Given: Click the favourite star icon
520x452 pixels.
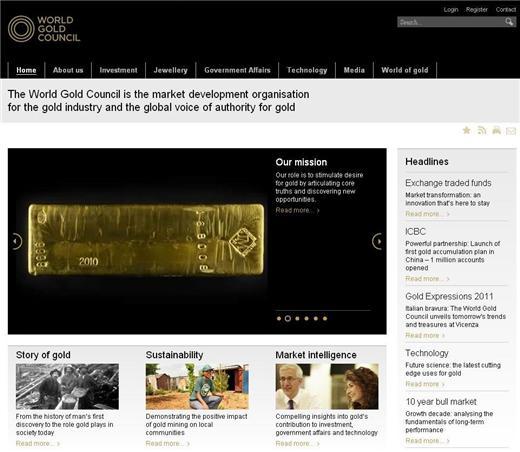Looking at the screenshot, I should (x=467, y=130).
